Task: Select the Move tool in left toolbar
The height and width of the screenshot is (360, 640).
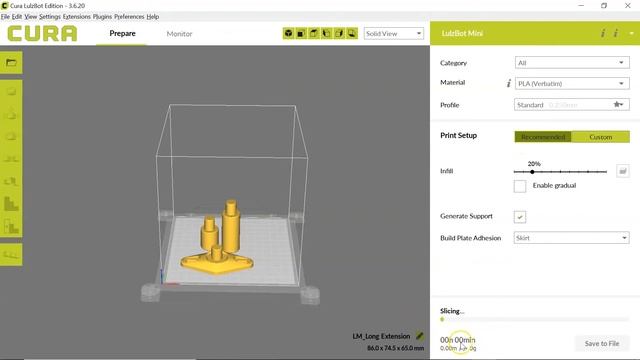Action: (x=11, y=91)
